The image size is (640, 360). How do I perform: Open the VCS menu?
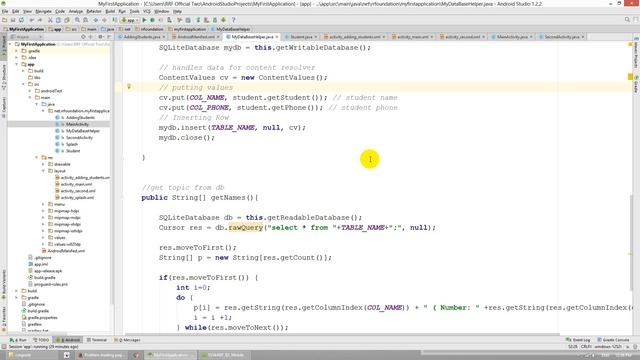[147, 11]
